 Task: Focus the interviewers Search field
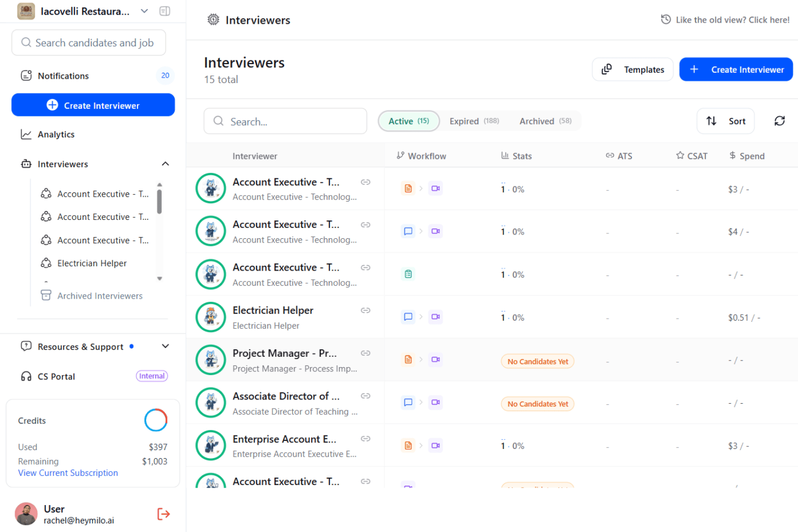point(285,121)
